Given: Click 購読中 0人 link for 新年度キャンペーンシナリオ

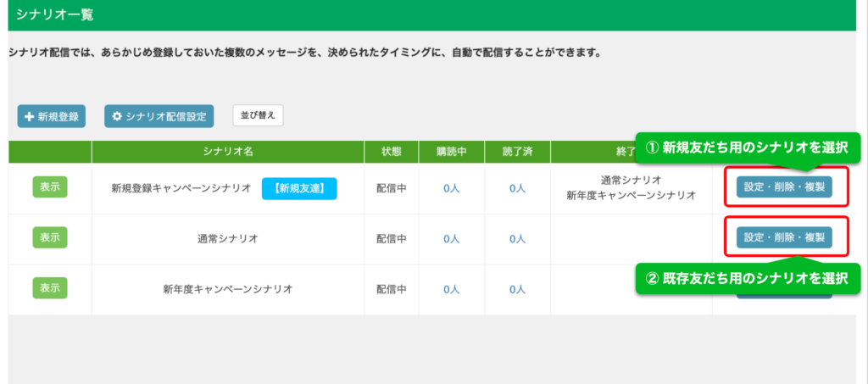Looking at the screenshot, I should (x=451, y=289).
